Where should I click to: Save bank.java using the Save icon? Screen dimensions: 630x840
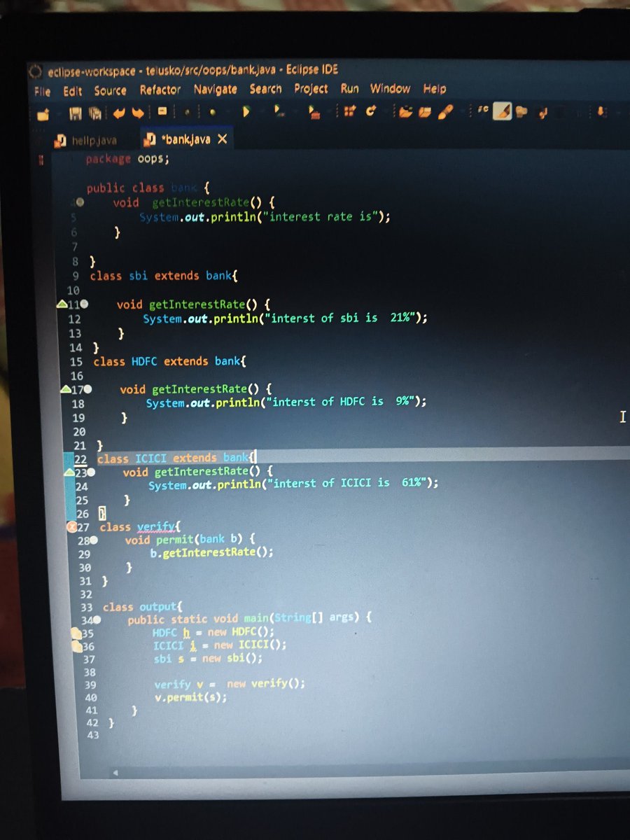75,113
